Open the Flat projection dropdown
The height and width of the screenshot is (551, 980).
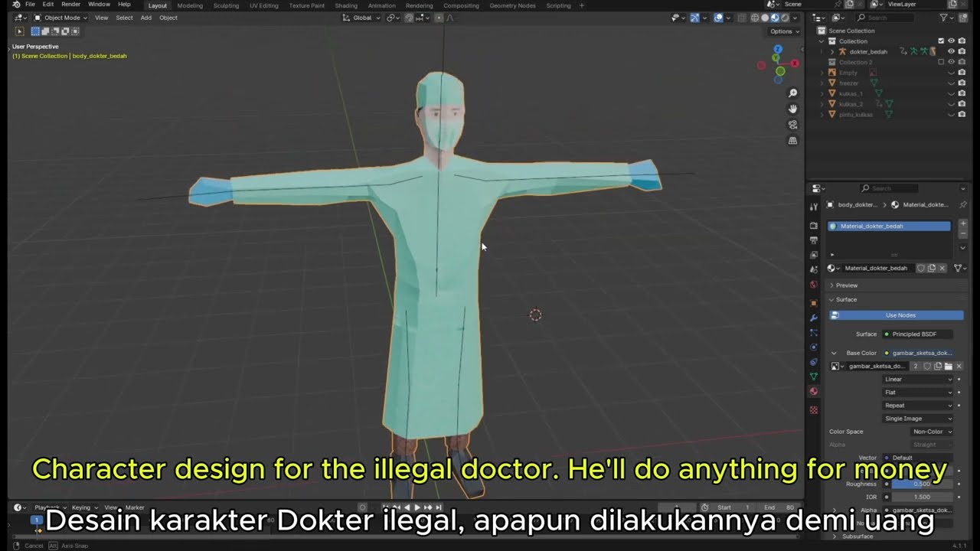(x=918, y=392)
